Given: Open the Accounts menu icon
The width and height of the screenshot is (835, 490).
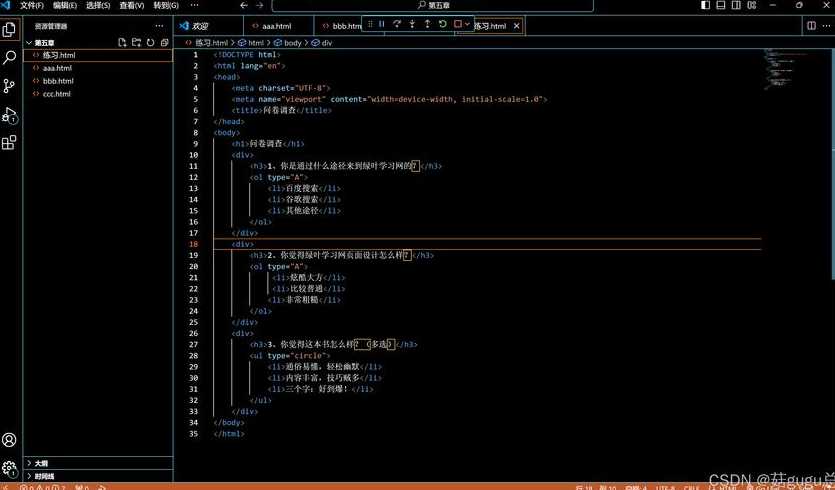Looking at the screenshot, I should tap(9, 440).
